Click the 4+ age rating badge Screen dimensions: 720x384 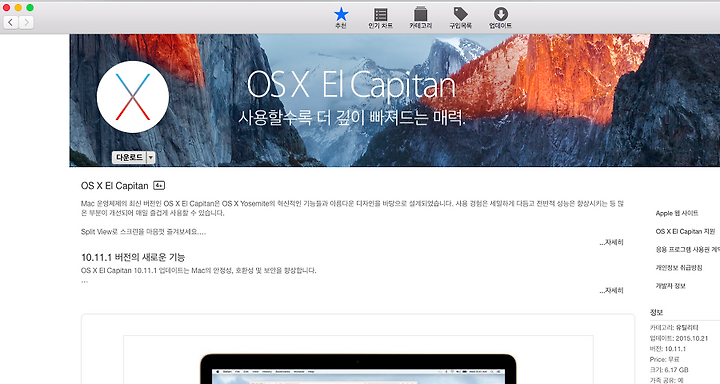tap(159, 186)
